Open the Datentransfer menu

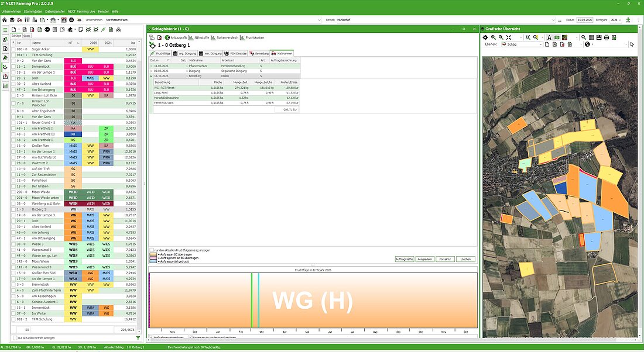click(55, 11)
